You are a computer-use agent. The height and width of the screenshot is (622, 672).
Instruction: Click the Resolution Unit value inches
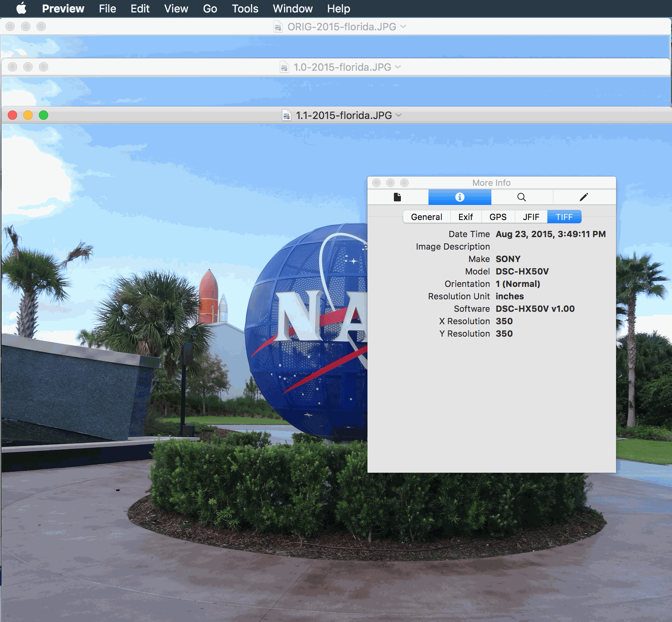(510, 296)
